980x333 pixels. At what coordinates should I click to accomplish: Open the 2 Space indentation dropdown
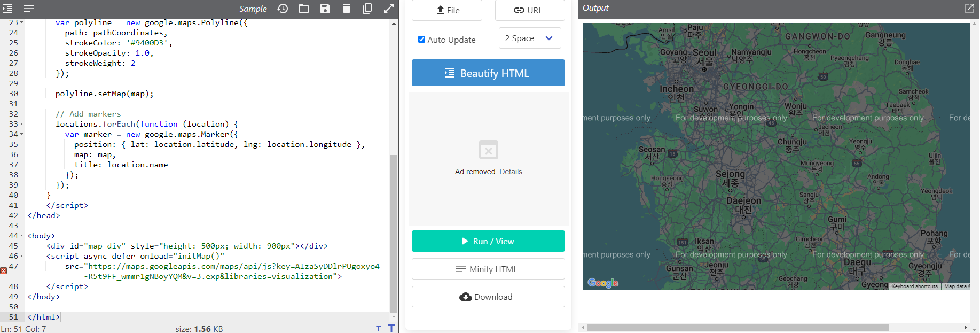[530, 38]
